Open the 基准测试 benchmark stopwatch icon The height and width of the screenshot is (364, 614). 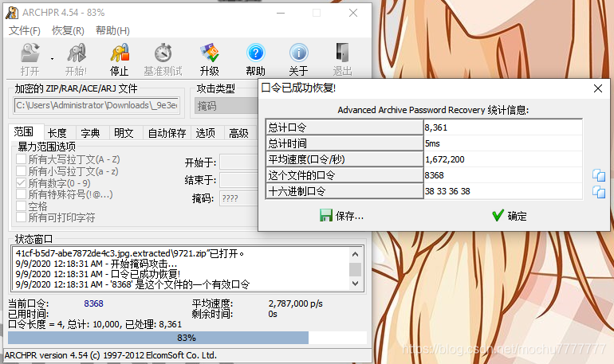coord(163,53)
